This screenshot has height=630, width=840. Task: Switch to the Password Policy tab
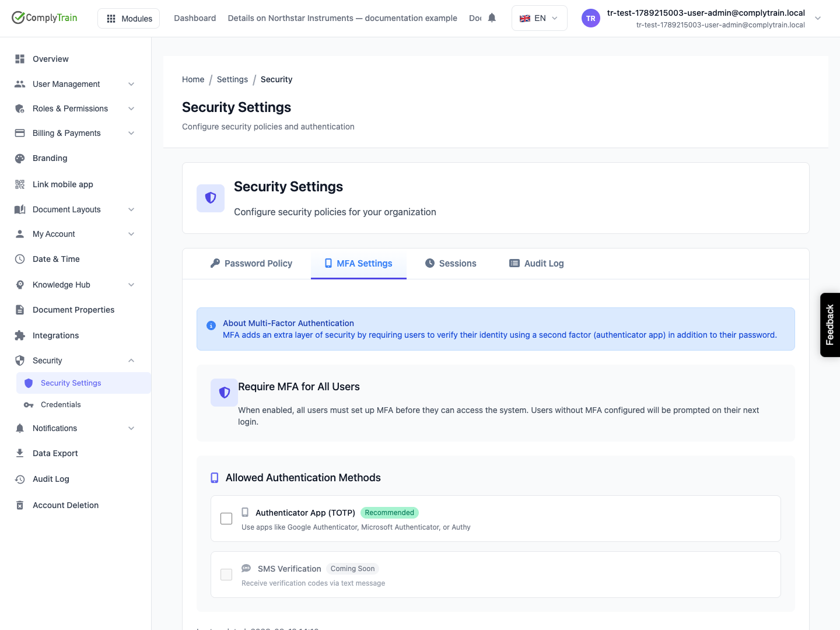tap(251, 264)
